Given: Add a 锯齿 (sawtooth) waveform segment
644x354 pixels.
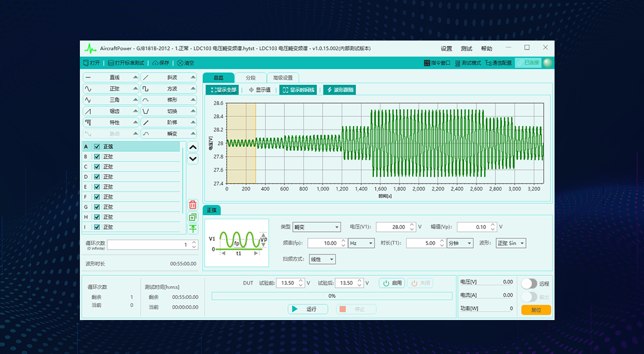Looking at the screenshot, I should coord(111,111).
